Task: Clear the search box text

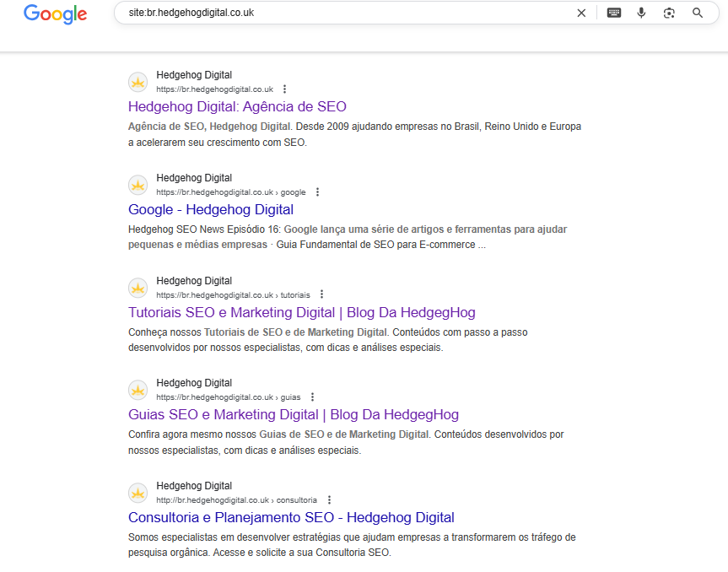Action: coord(581,13)
